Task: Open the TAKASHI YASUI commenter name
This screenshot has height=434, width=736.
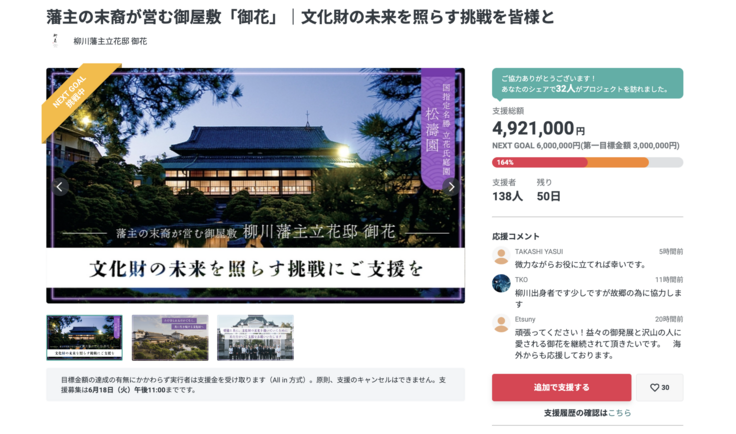Action: (539, 251)
